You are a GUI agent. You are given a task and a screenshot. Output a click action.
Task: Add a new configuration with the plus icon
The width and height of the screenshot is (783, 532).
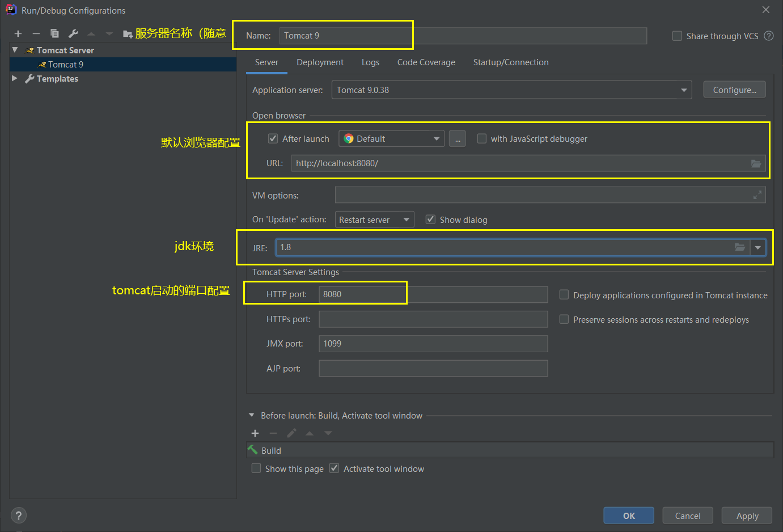pyautogui.click(x=18, y=34)
